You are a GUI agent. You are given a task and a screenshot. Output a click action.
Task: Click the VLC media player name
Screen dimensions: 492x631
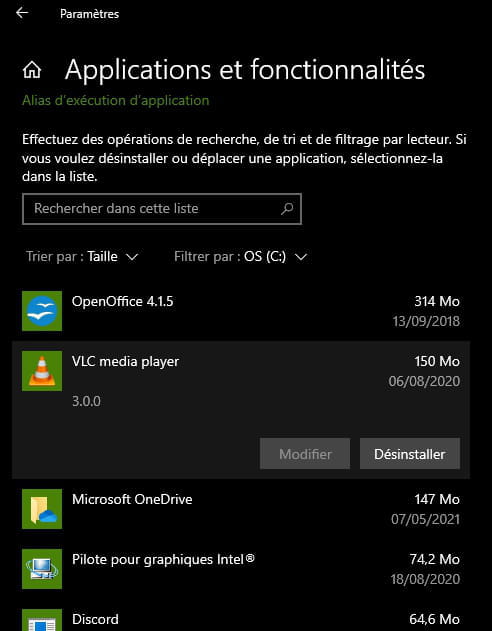click(126, 361)
